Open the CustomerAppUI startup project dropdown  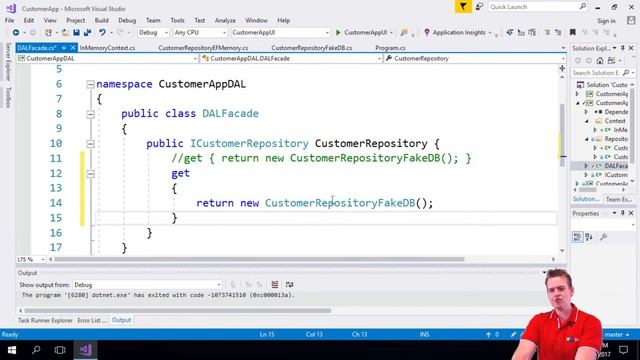280,32
